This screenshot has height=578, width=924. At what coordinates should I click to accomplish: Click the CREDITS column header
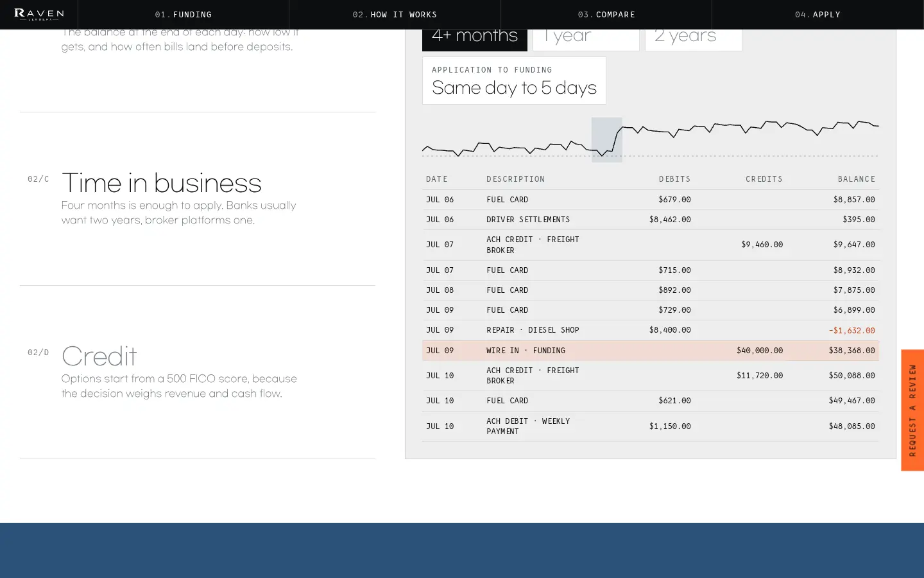pos(764,179)
